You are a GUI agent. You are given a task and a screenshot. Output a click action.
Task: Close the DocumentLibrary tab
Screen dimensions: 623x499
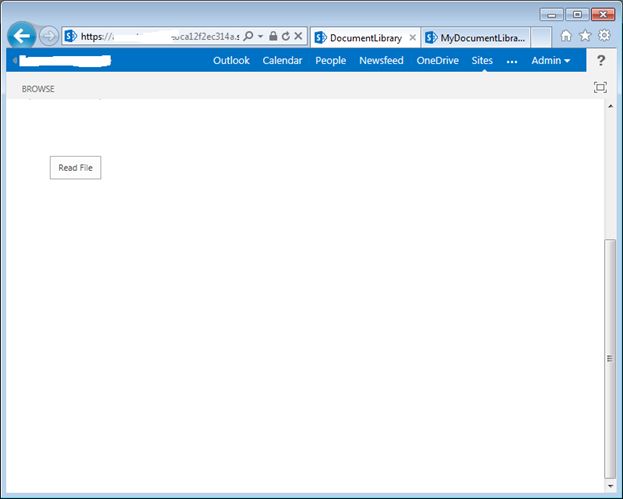(413, 38)
